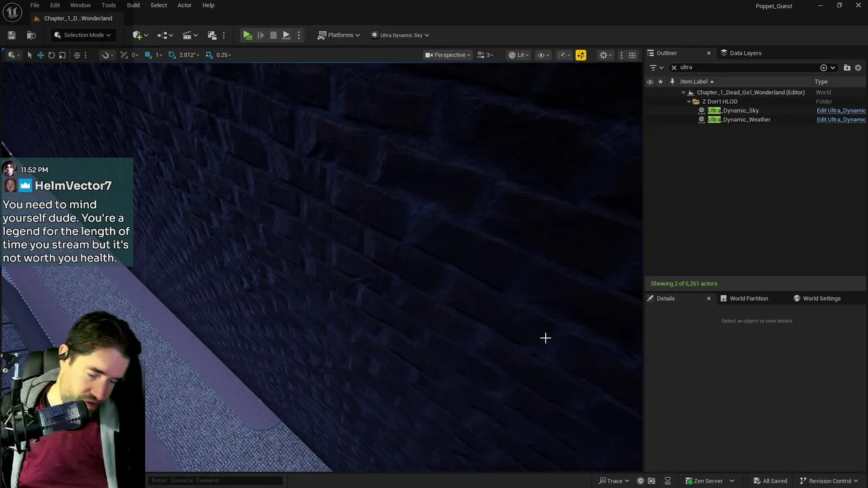868x488 pixels.
Task: Collapse the Z Don't HLOD folder
Action: click(x=689, y=102)
